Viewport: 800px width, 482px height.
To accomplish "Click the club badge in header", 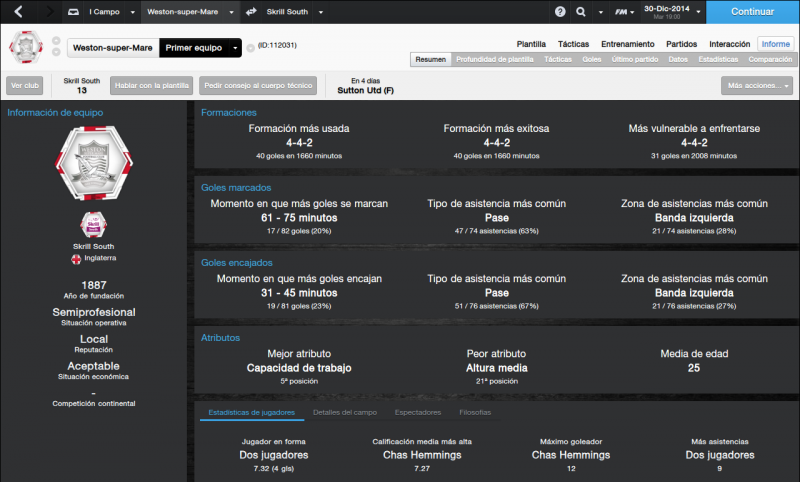I will (x=26, y=47).
